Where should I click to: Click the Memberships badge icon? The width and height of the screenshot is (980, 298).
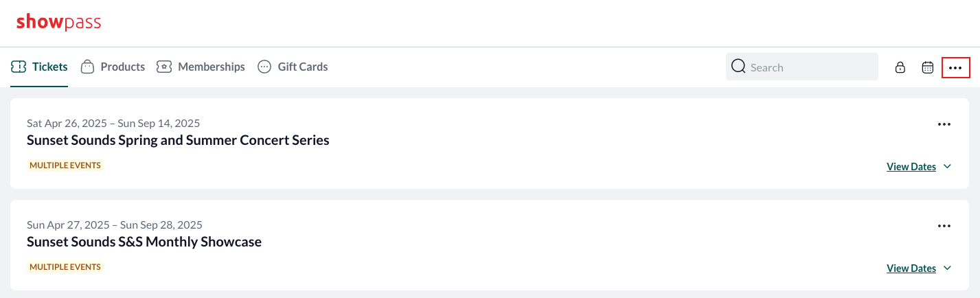click(163, 67)
